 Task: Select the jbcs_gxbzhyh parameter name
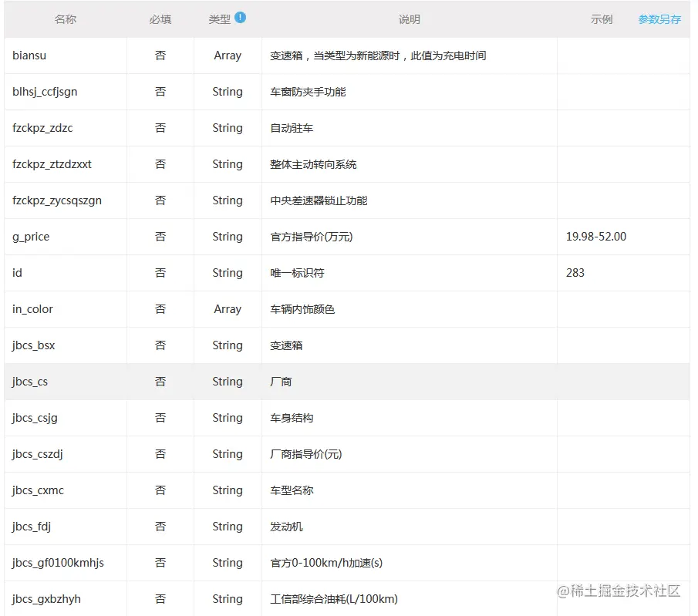(47, 599)
